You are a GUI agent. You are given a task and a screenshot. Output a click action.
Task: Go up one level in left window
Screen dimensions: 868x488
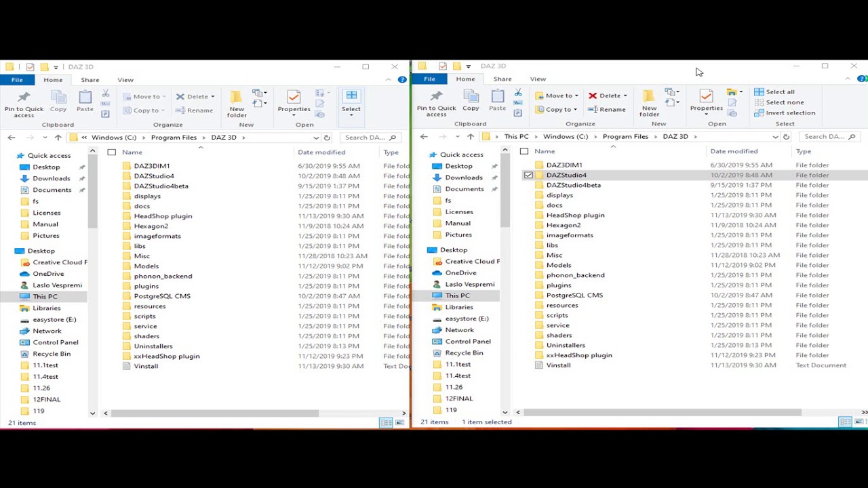point(58,138)
